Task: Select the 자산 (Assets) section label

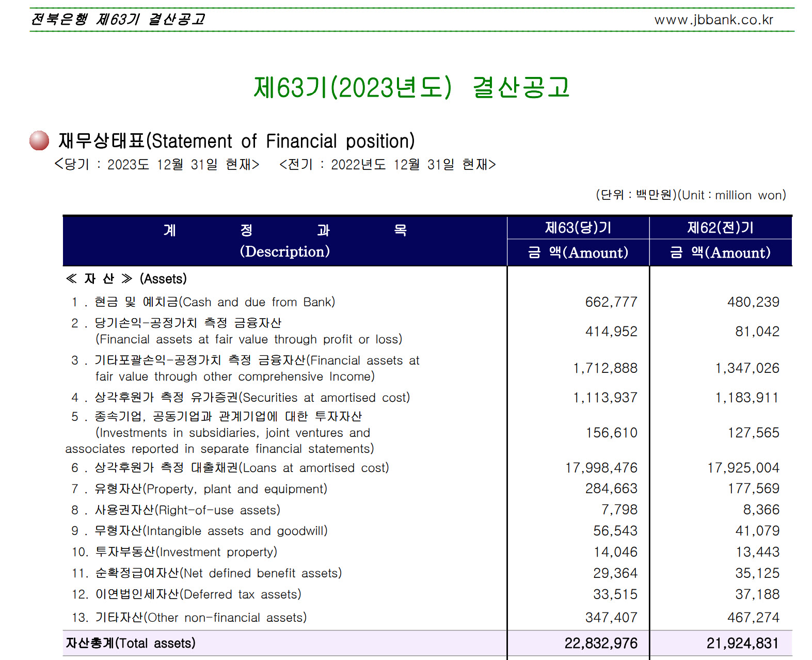Action: [126, 279]
